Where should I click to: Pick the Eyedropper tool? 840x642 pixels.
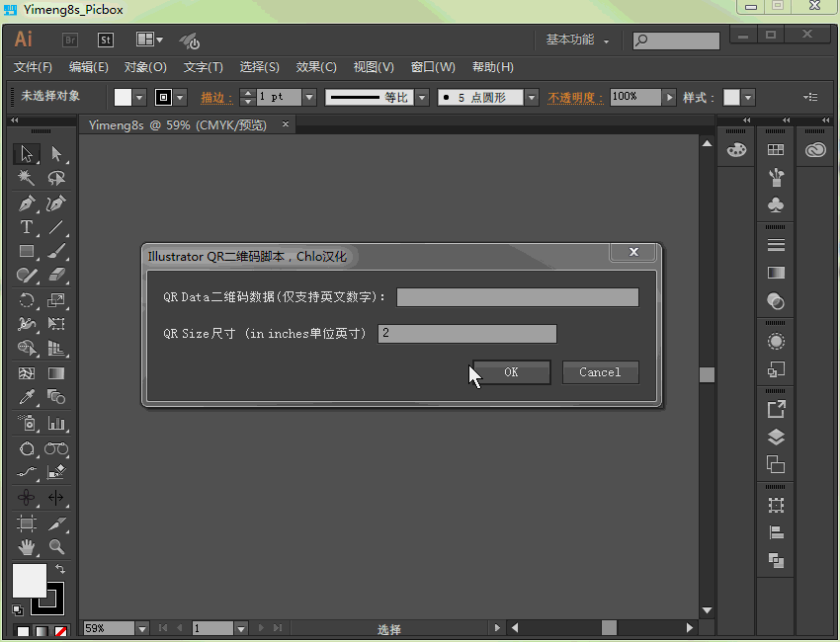click(27, 398)
